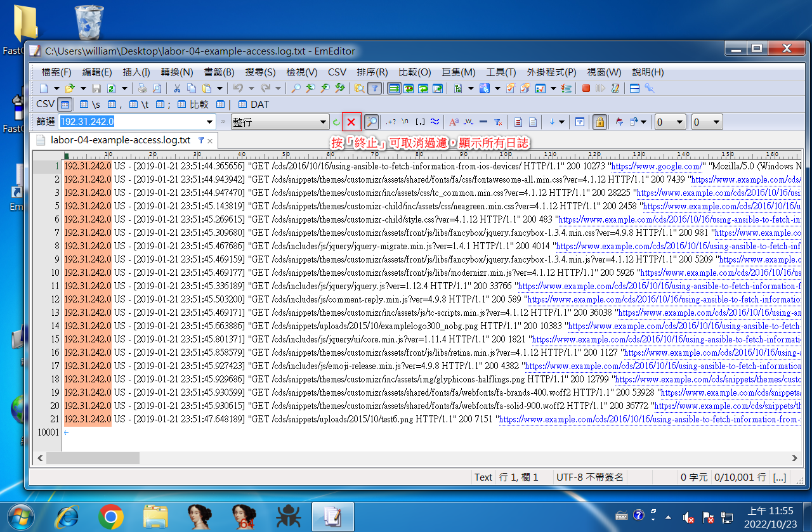812x532 pixels.
Task: Open the first 0 lines dropdown
Action: [x=679, y=122]
